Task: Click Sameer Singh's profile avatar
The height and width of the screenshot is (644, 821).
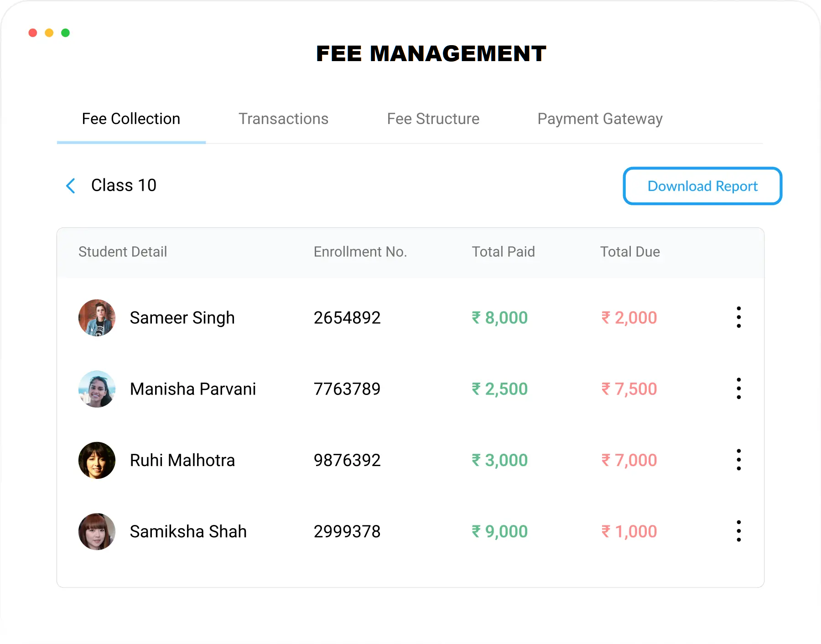Action: pos(97,318)
